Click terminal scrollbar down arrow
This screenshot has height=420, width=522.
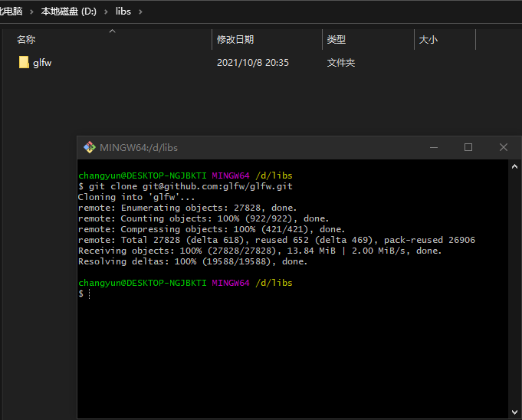[514, 412]
